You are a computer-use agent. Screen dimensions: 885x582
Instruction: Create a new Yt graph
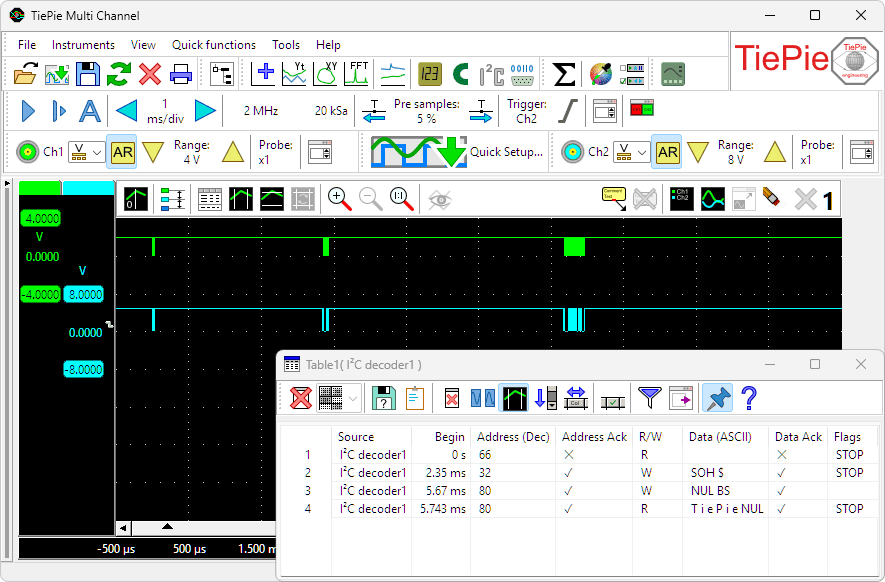(x=294, y=74)
